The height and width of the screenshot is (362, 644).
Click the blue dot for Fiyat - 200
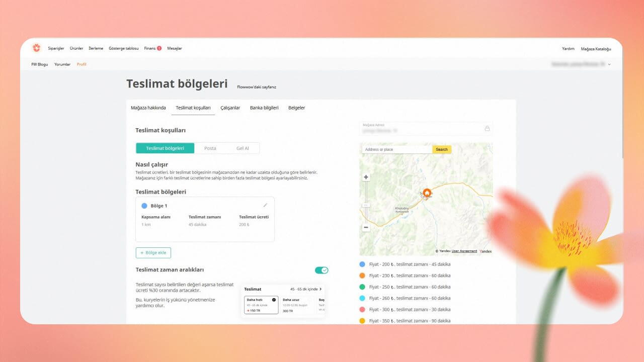click(x=362, y=264)
